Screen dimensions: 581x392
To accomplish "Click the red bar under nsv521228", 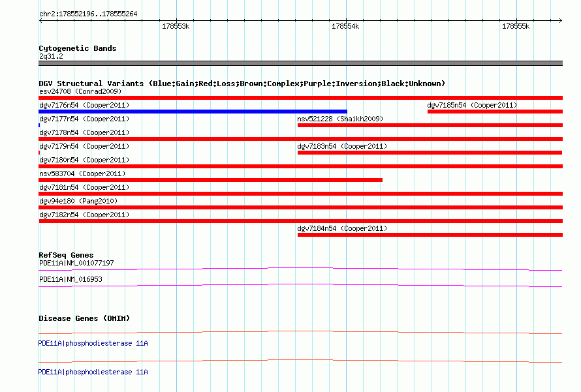I will tap(430, 125).
